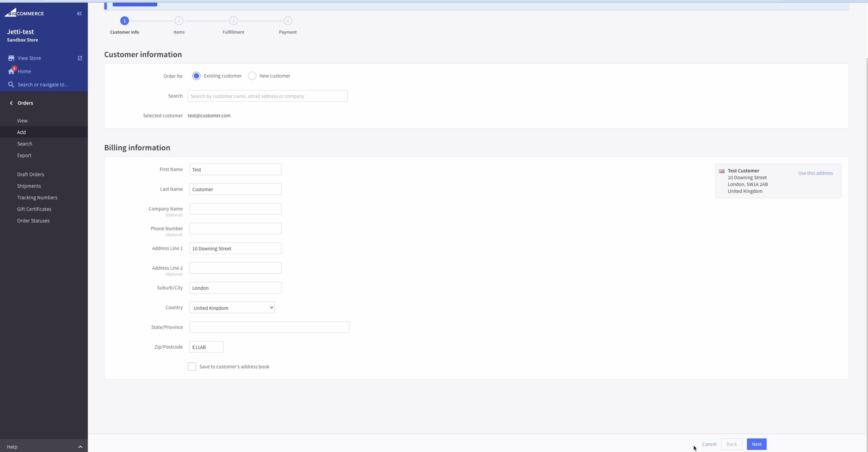Image resolution: width=868 pixels, height=452 pixels.
Task: Click the customer search input field
Action: 268,96
